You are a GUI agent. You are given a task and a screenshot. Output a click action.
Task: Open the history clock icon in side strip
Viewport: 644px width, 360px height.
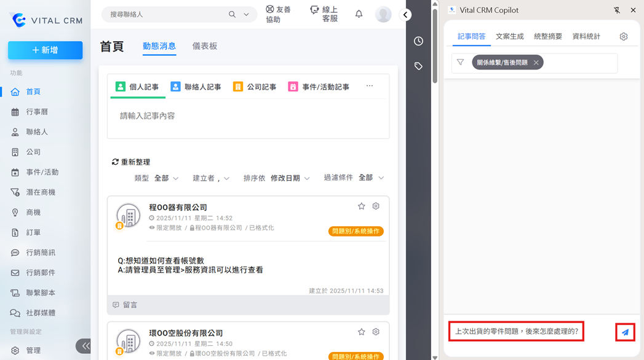[x=418, y=41]
